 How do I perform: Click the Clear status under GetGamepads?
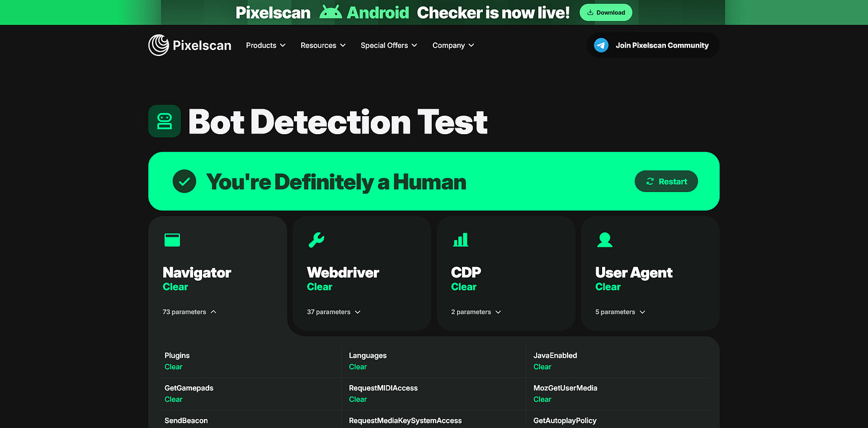coord(173,399)
